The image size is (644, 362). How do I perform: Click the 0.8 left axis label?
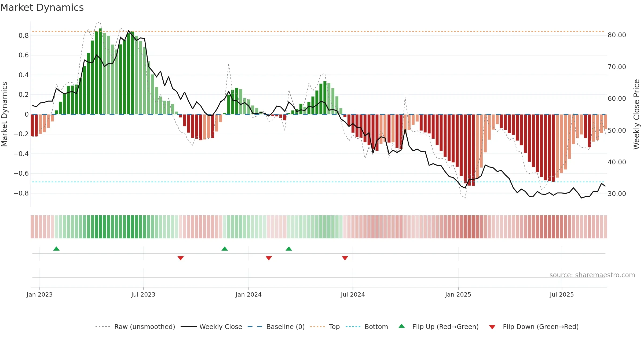[24, 35]
